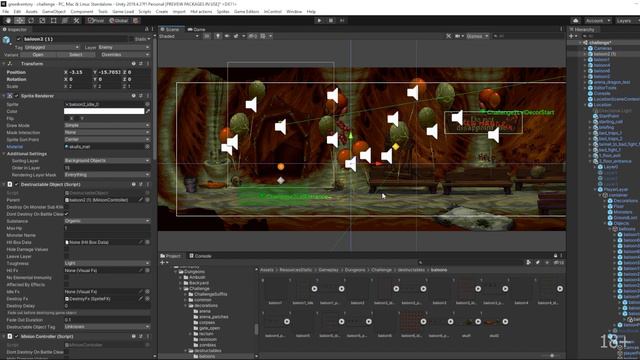Click the Step forward button
This screenshot has height=360, width=640.
click(342, 20)
